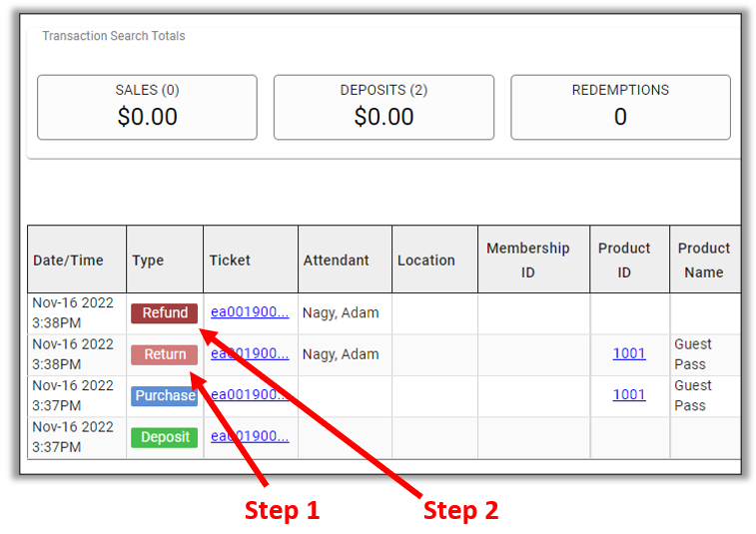Viewport: 756px width, 534px height.
Task: Open the Deposit row ticket link
Action: (250, 436)
